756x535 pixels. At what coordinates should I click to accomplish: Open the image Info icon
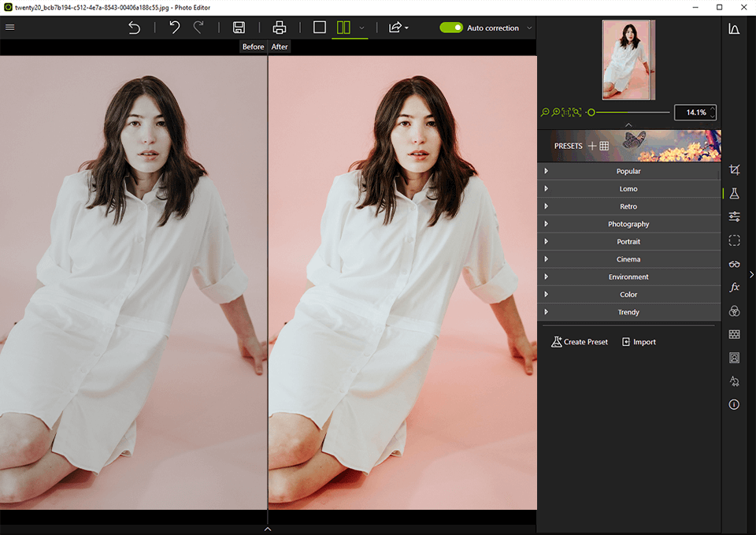(734, 405)
